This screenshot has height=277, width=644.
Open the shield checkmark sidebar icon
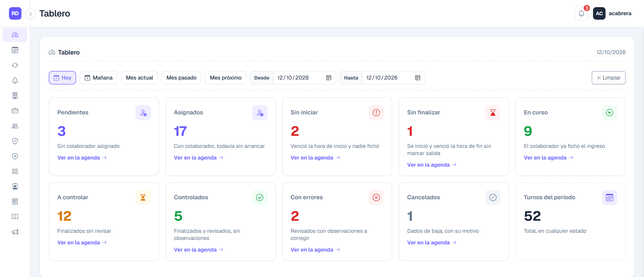15,141
